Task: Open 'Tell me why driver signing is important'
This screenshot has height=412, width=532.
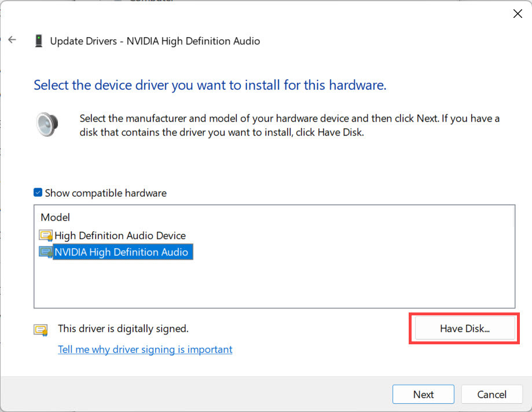Action: (145, 350)
